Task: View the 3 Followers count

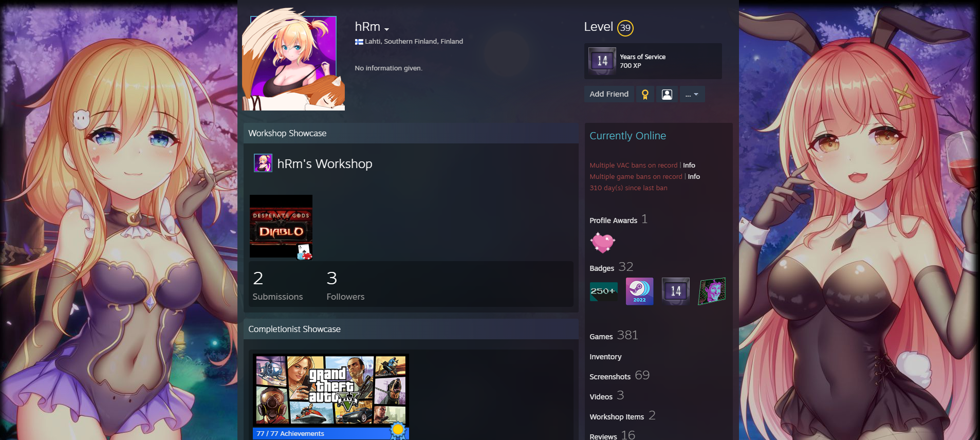Action: [345, 285]
